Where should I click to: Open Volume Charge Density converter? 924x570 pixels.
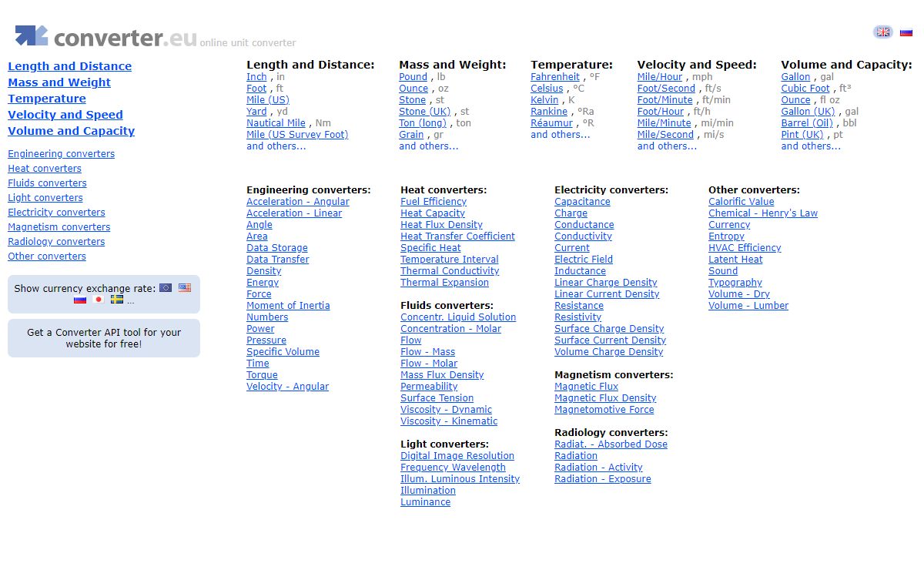point(608,352)
